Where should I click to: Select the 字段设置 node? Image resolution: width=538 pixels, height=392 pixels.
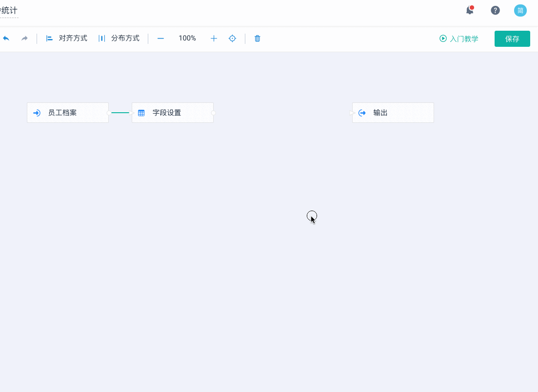pyautogui.click(x=173, y=113)
